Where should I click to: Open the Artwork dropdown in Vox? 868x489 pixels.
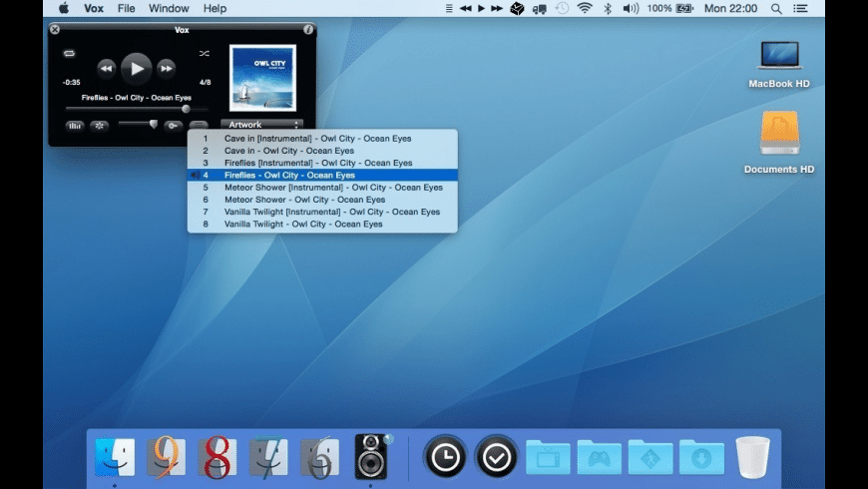261,125
